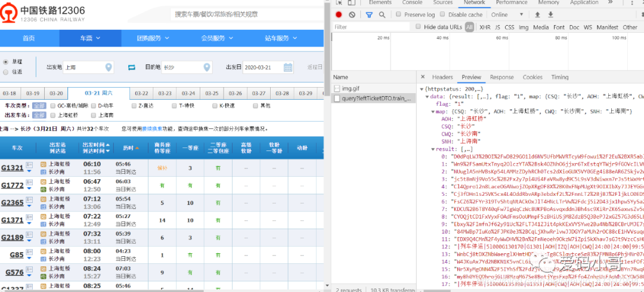Screen dimensions: 644x292
Task: Open the 站车服务 menu dropdown
Action: pos(281,38)
